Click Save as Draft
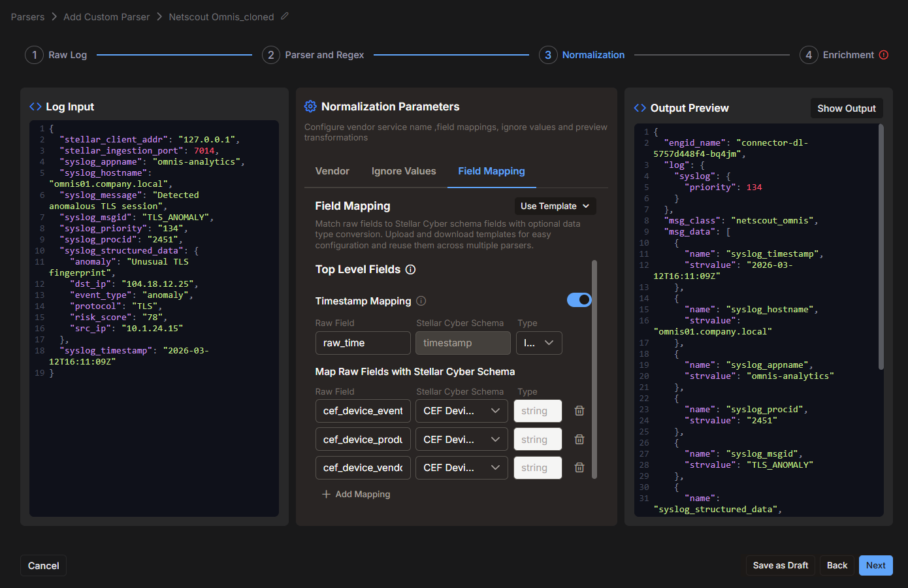This screenshot has width=908, height=588. (x=781, y=566)
